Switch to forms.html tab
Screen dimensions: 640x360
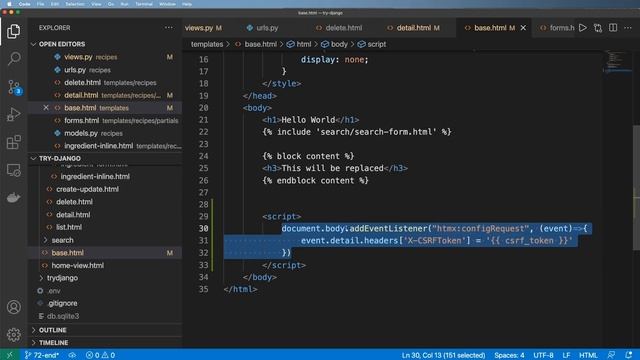pyautogui.click(x=557, y=28)
